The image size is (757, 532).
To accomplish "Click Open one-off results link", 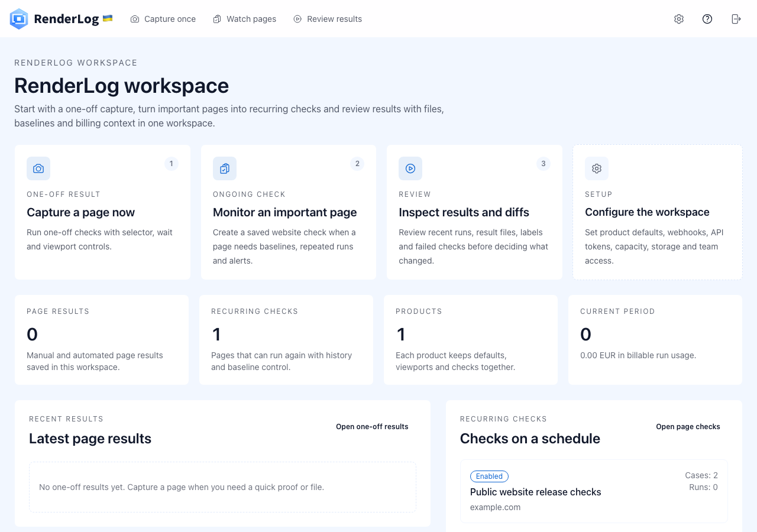I will (x=372, y=427).
